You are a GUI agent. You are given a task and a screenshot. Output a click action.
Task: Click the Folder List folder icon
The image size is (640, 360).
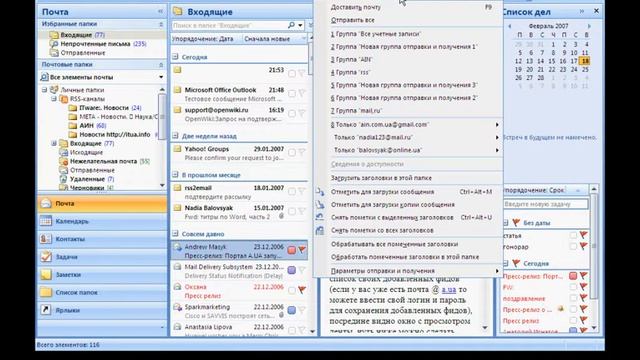[46, 292]
